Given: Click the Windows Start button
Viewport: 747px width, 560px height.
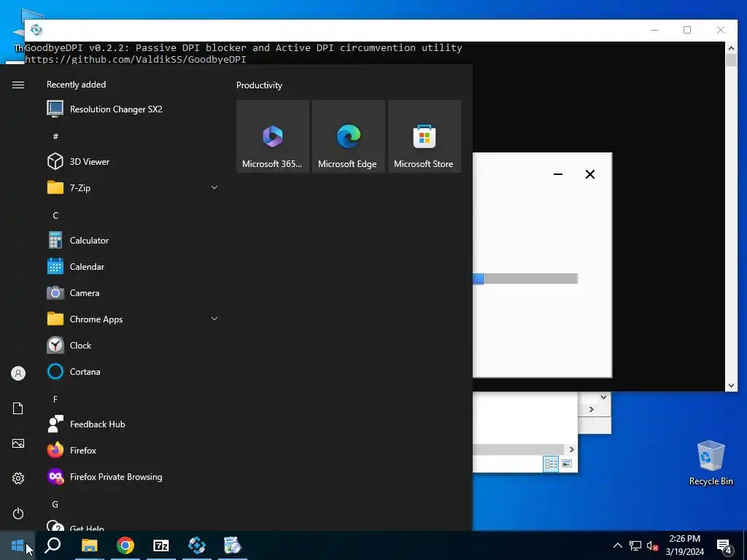Looking at the screenshot, I should [x=18, y=545].
